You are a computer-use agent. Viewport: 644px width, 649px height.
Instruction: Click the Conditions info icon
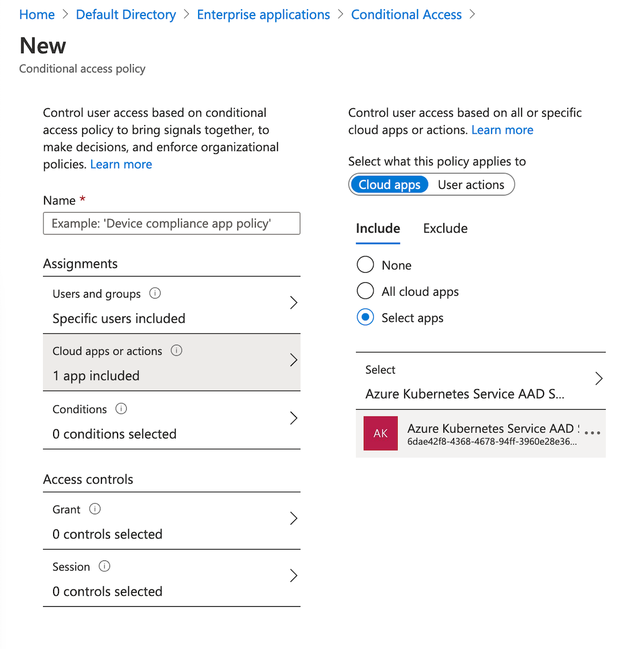click(121, 409)
